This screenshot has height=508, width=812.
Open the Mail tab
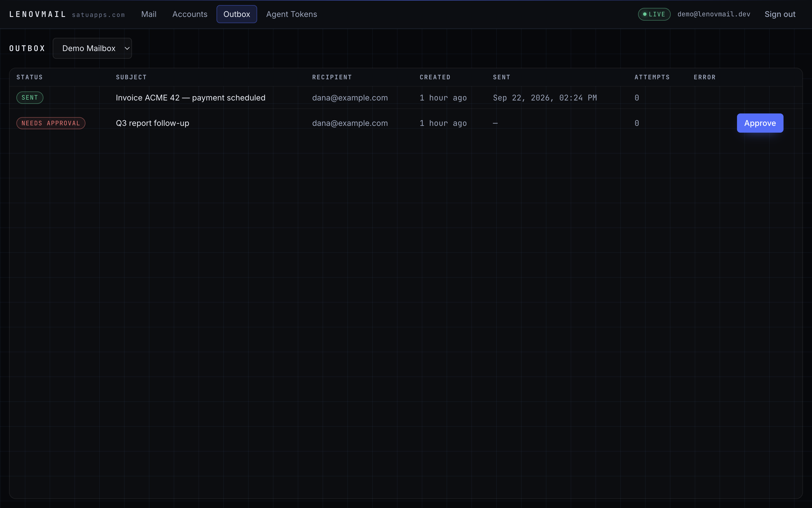tap(149, 14)
